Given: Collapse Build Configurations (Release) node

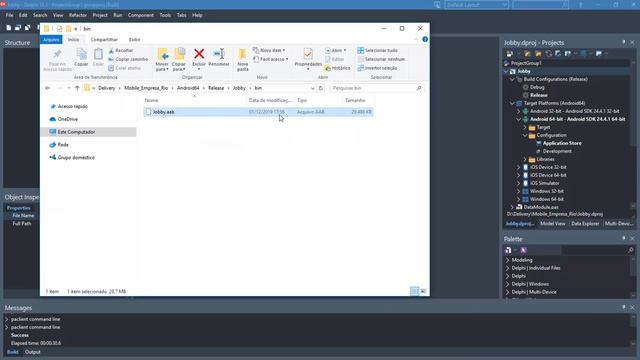Looking at the screenshot, I should coord(512,79).
